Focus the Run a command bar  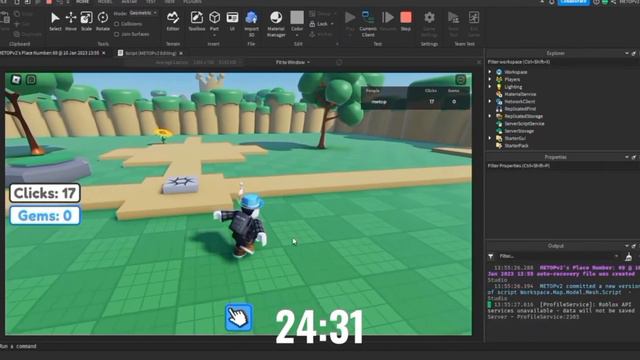(241, 346)
